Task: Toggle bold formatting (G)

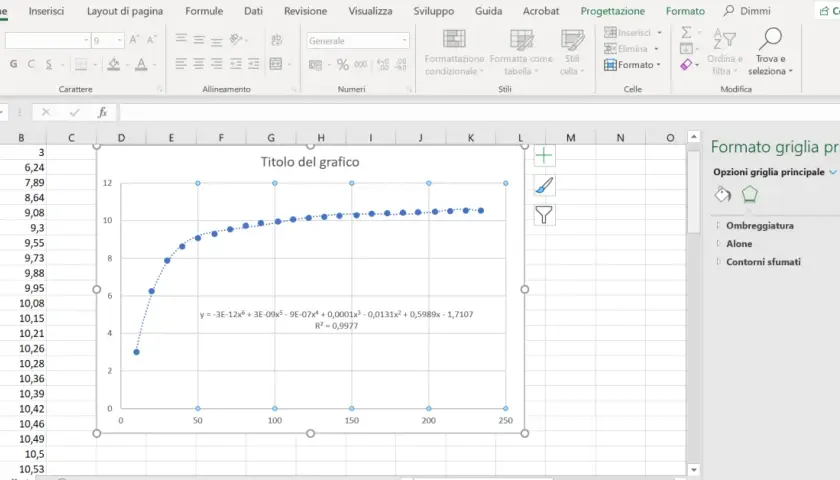Action: tap(13, 64)
